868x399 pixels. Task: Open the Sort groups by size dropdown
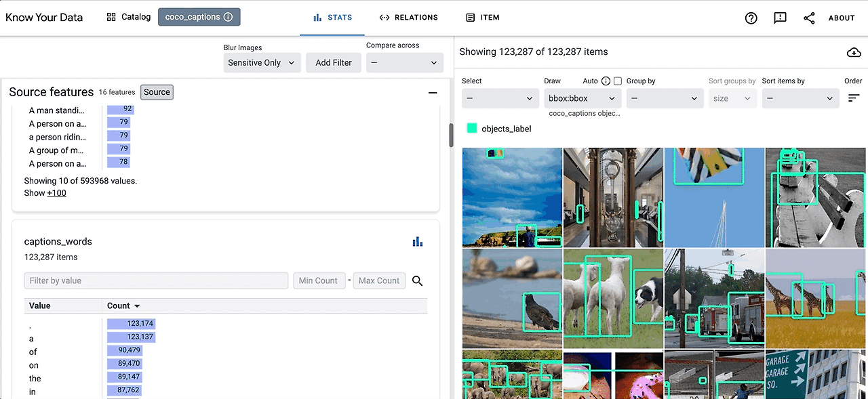tap(732, 98)
